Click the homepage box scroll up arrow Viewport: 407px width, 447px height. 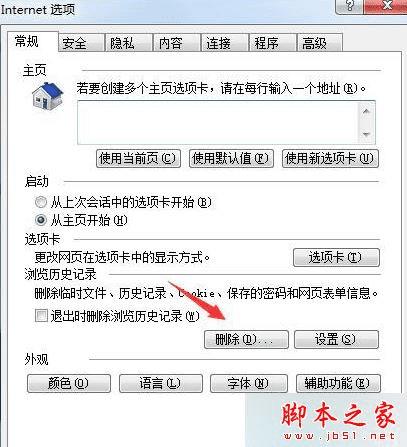point(366,112)
